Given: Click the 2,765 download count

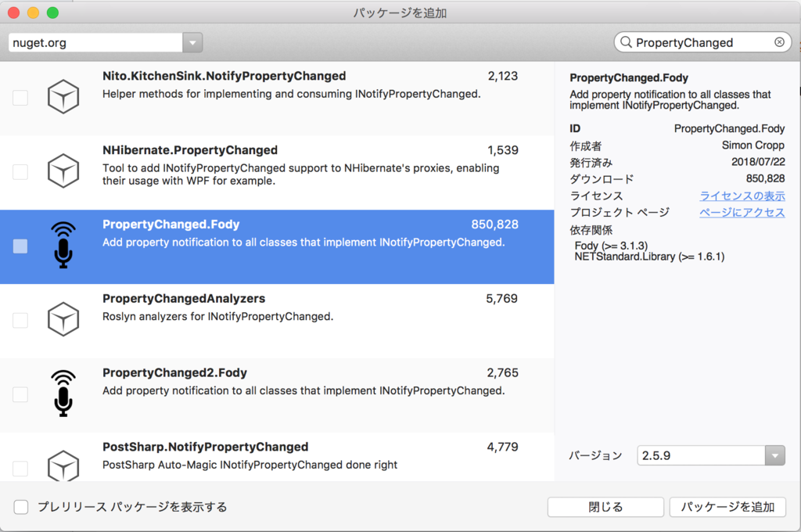Looking at the screenshot, I should 503,372.
